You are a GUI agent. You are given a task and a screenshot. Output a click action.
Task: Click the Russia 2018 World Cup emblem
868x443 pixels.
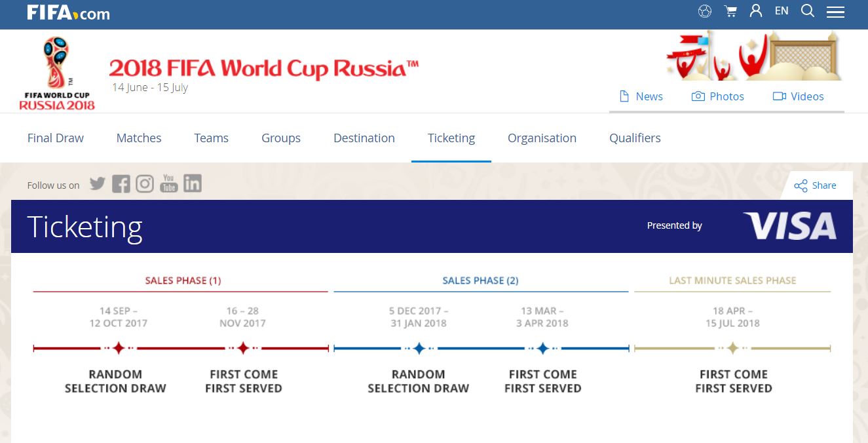(x=57, y=73)
